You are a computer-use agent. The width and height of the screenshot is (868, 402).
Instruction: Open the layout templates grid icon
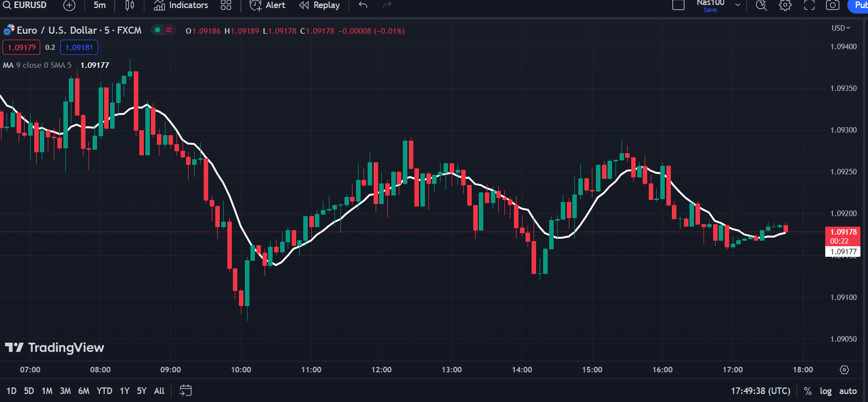[226, 6]
